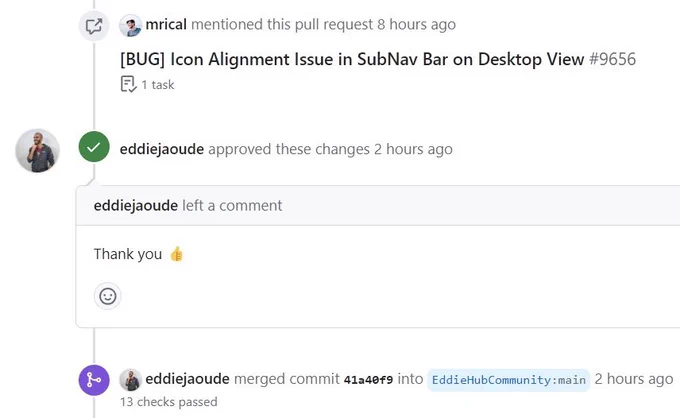The height and width of the screenshot is (418, 680).
Task: Add an emoji reaction with smiley button
Action: pos(108,296)
